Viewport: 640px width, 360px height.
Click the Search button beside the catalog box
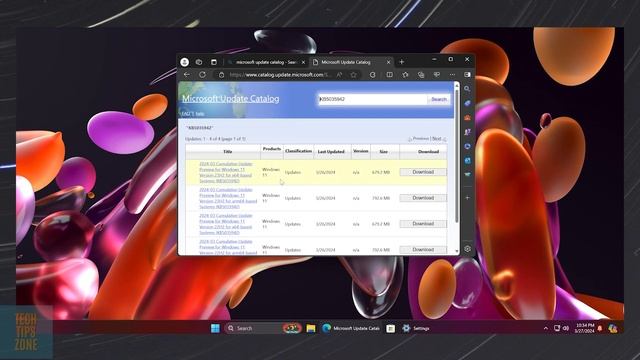click(439, 99)
